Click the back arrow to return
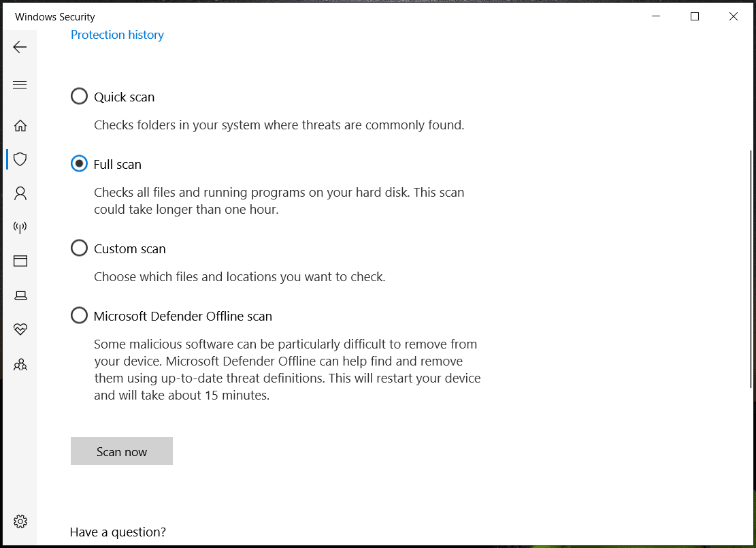The width and height of the screenshot is (756, 548). coord(20,46)
